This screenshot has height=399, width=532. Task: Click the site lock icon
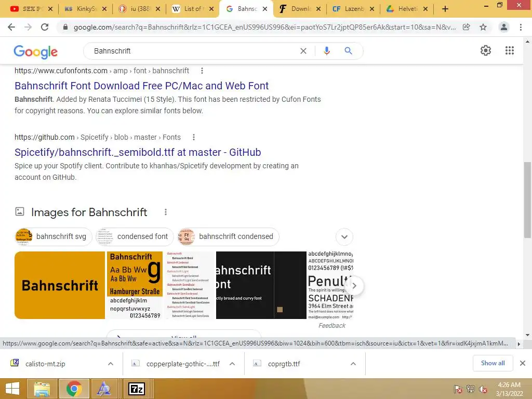click(x=65, y=27)
